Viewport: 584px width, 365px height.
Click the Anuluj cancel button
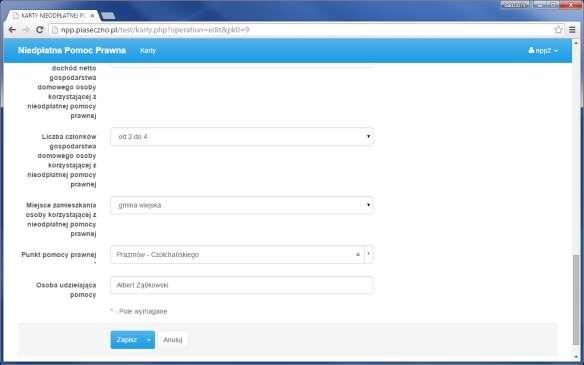click(x=173, y=340)
